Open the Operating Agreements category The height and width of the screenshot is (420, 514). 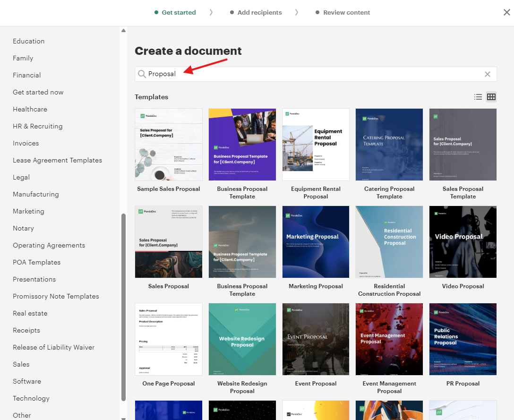[49, 245]
